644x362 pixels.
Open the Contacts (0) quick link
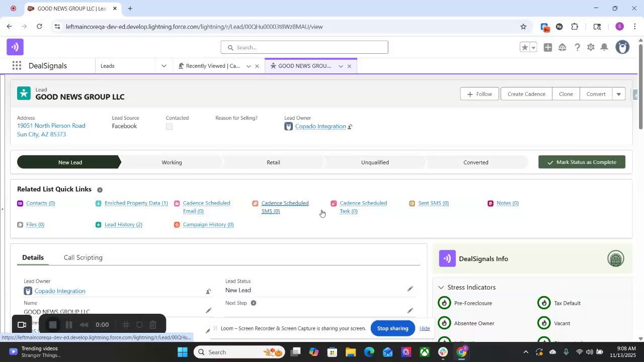point(40,203)
